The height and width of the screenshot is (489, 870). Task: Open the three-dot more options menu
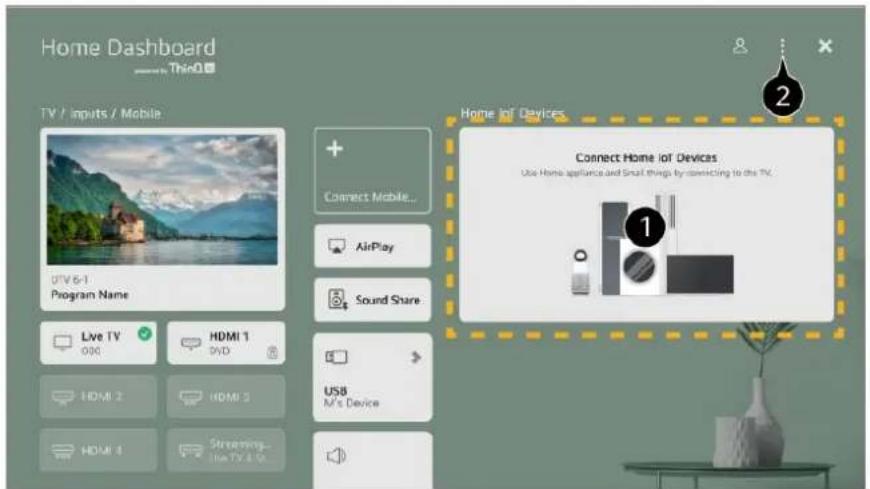point(782,47)
